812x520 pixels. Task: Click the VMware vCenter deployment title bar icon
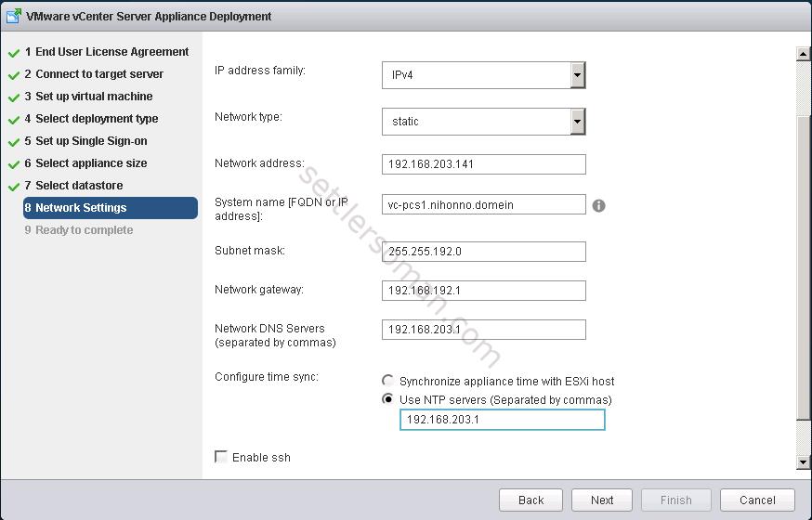[x=13, y=16]
